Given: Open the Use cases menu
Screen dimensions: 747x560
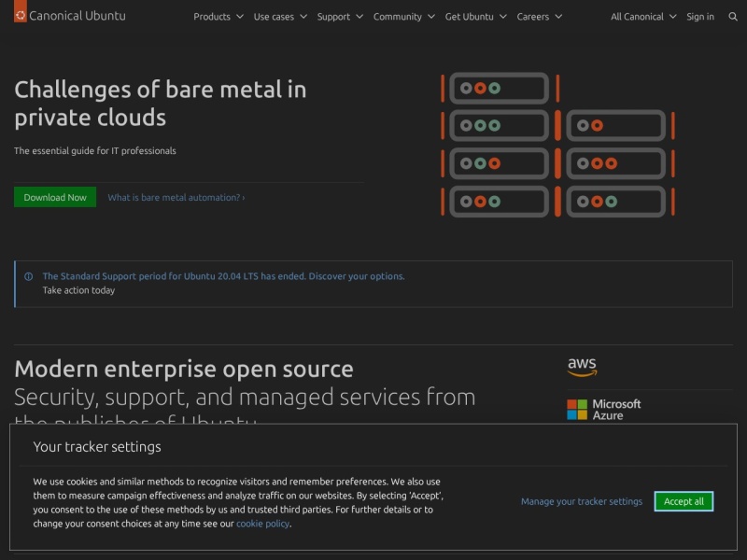Looking at the screenshot, I should click(x=280, y=17).
